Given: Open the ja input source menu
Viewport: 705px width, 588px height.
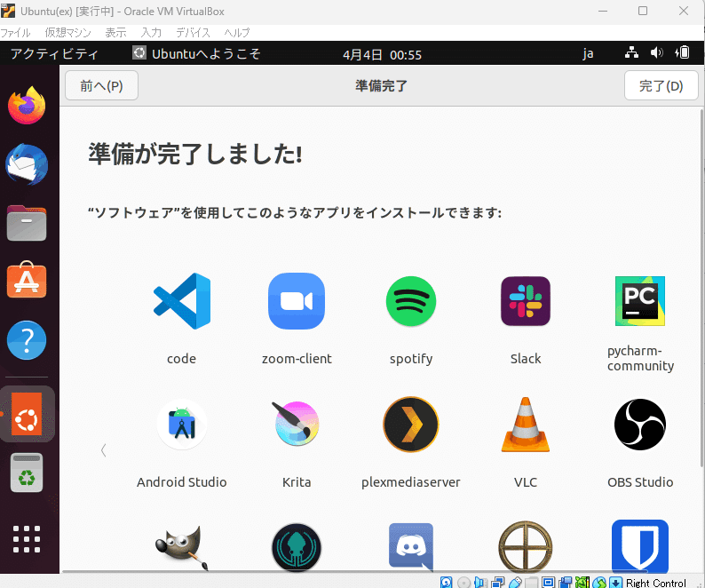Looking at the screenshot, I should coord(588,54).
